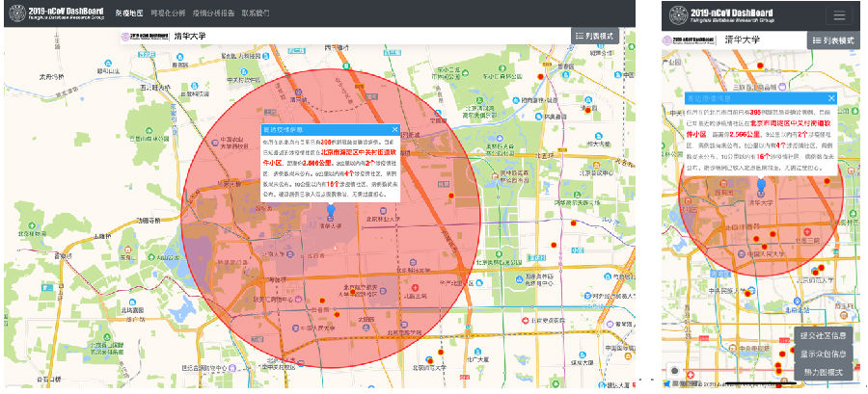The width and height of the screenshot is (868, 394).
Task: Toggle 热力图模式 heatmap mode
Action: click(822, 371)
